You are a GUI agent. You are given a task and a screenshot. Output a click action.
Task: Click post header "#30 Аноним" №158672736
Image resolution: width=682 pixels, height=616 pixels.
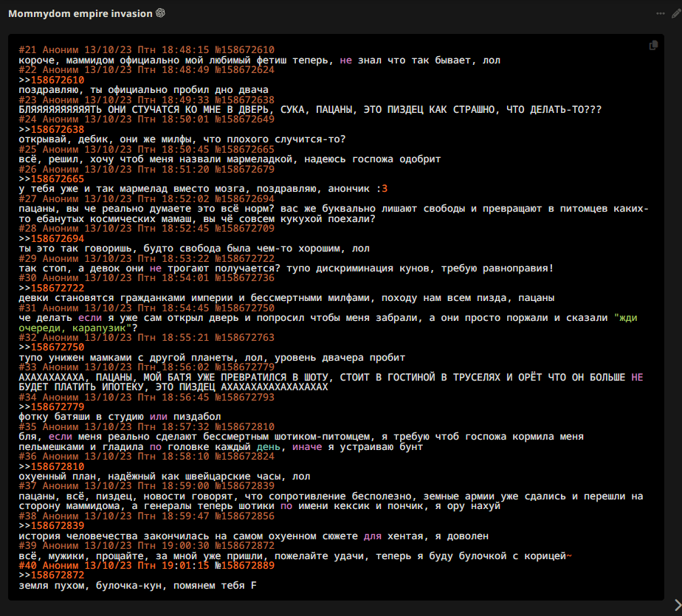[147, 278]
